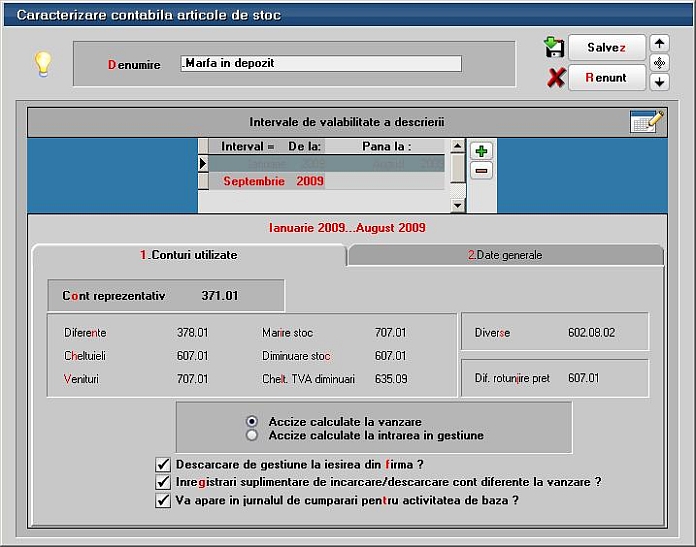This screenshot has height=547, width=696.
Task: Click the Marire stoc label
Action: click(287, 333)
